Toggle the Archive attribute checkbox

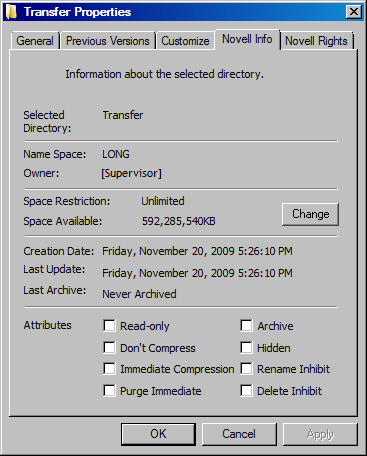click(x=246, y=326)
